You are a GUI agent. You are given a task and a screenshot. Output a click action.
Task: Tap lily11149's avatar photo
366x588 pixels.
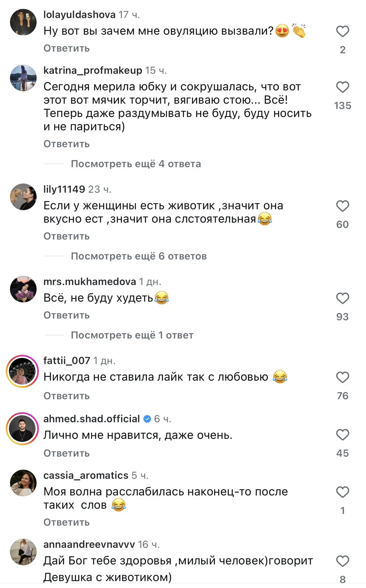click(x=23, y=197)
